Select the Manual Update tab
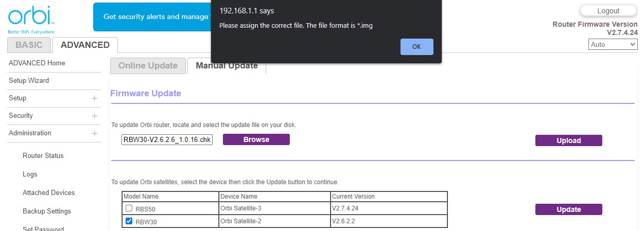The image size is (644, 231). [227, 67]
